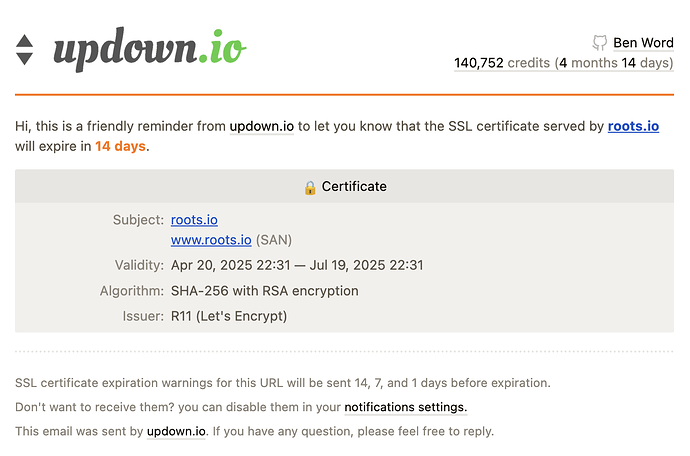Click the expiration warnings schedule sentence
The height and width of the screenshot is (456, 690).
pos(283,383)
